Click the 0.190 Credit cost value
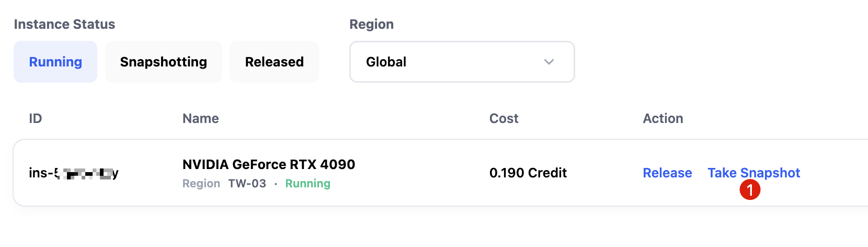The width and height of the screenshot is (868, 247). click(528, 173)
